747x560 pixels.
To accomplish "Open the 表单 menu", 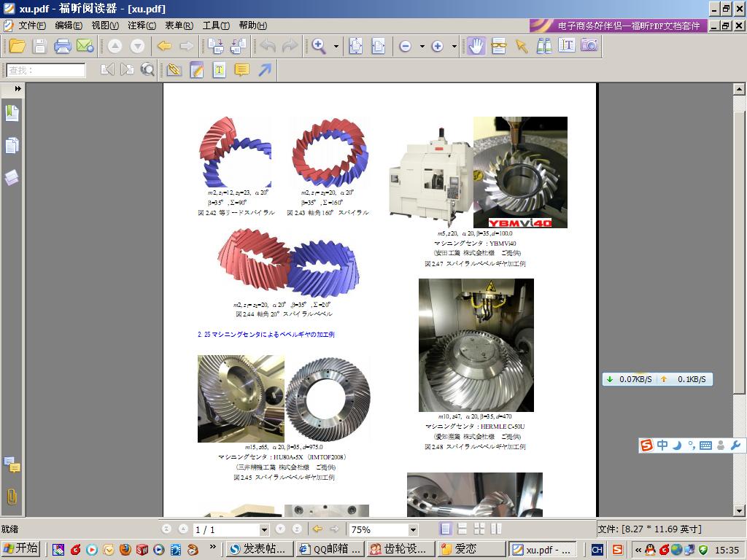I will (179, 26).
